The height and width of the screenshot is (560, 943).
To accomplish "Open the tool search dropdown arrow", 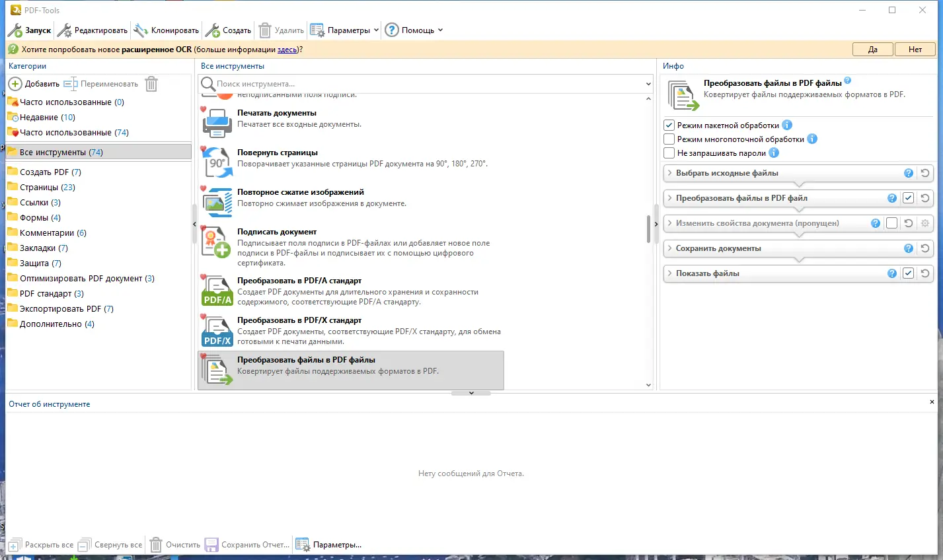I will [x=648, y=84].
